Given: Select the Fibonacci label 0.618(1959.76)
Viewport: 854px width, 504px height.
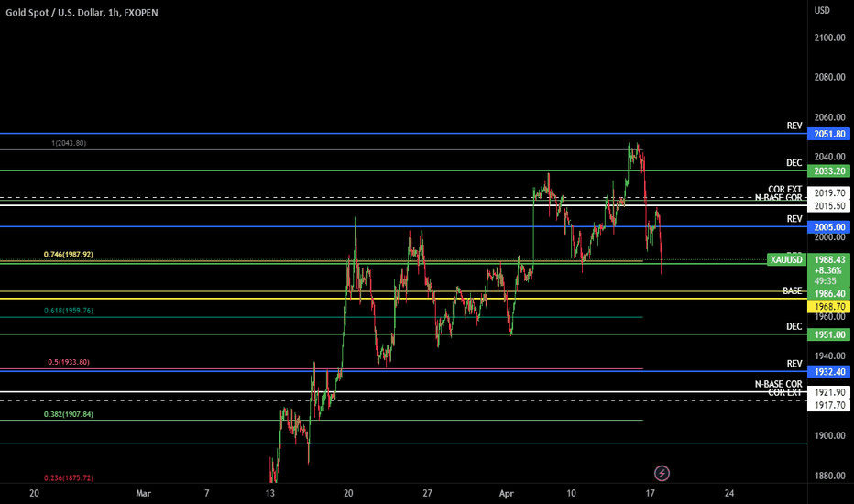Looking at the screenshot, I should click(68, 311).
